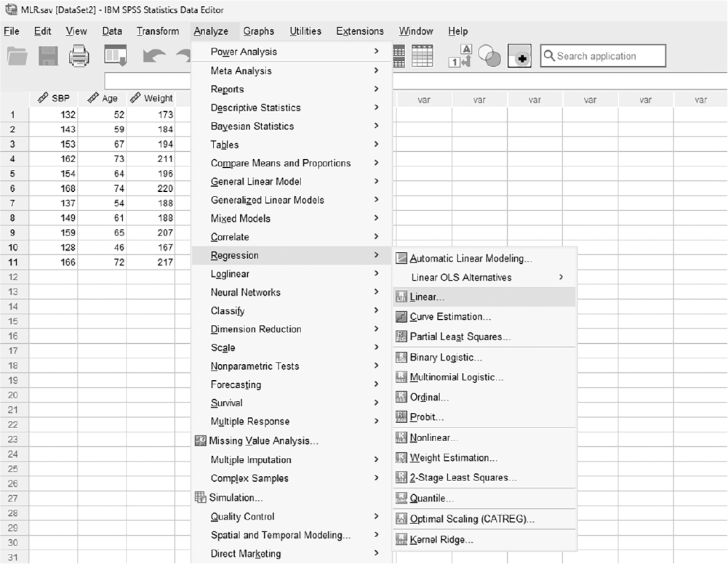Open the Transform menu
This screenshot has width=728, height=564.
pos(157,31)
